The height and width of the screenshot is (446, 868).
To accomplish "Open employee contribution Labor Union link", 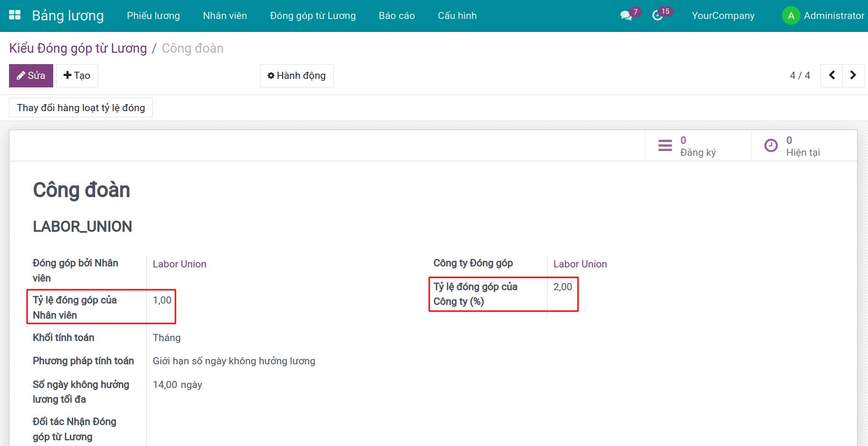I will click(179, 264).
